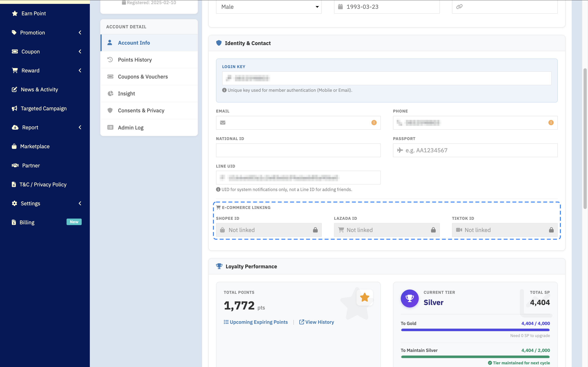This screenshot has width=588, height=367.
Task: Click the purple Silver tier trophy icon
Action: click(x=409, y=298)
